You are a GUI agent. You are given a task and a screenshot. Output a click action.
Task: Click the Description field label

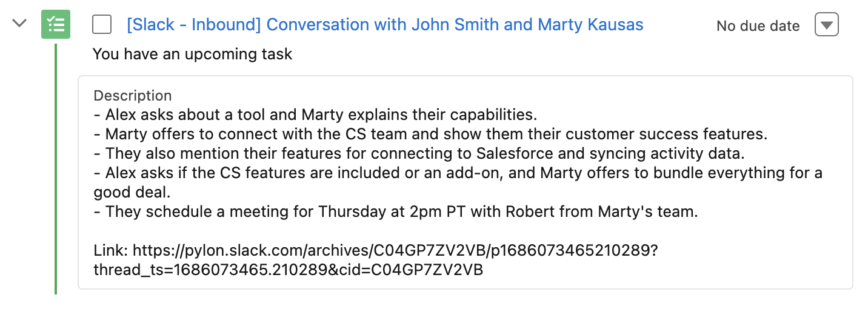tap(133, 96)
